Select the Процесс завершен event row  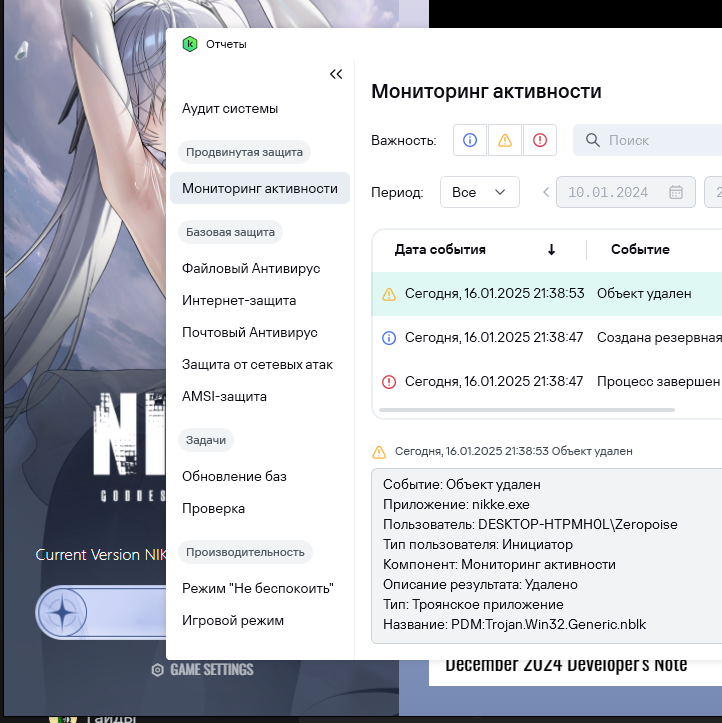(x=547, y=381)
